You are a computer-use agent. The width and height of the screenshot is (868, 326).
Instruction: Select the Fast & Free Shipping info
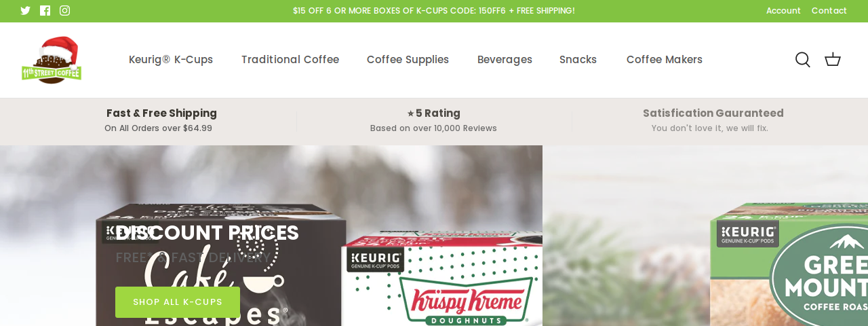coord(161,120)
